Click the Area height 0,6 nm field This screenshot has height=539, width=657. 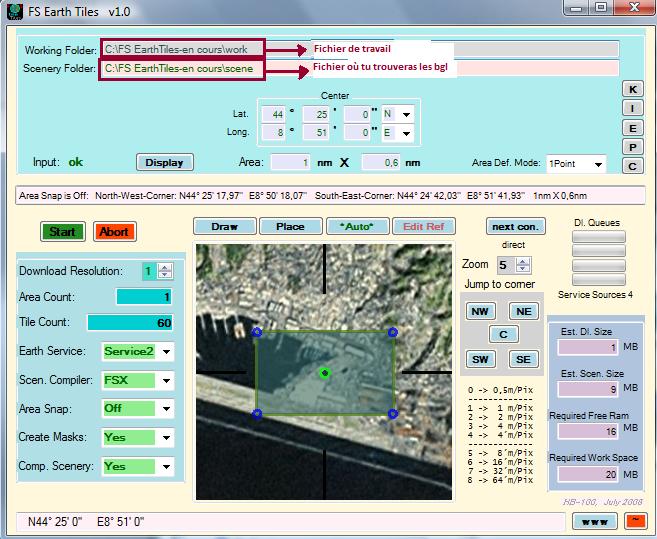coord(381,163)
